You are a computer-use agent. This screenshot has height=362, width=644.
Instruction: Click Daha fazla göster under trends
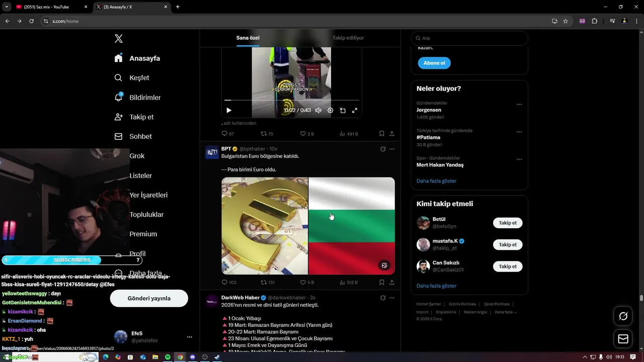[437, 181]
